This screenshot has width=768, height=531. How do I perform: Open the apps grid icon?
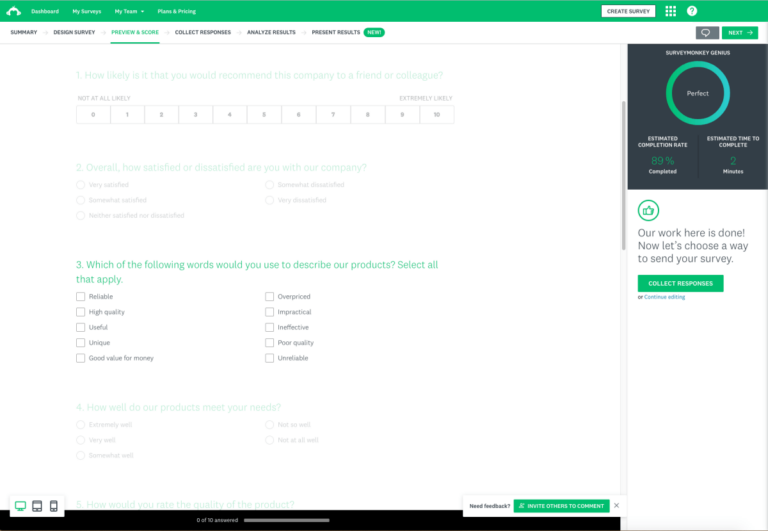(670, 11)
